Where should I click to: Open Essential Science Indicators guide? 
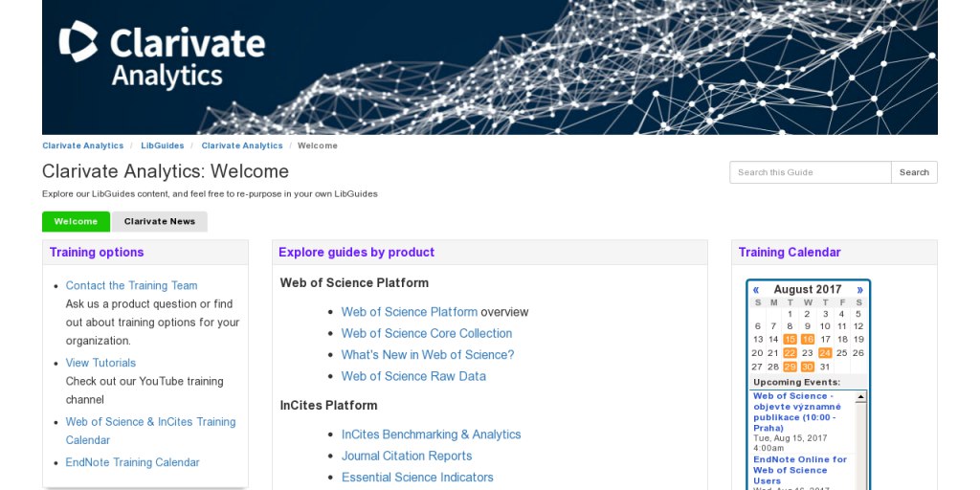tap(417, 477)
